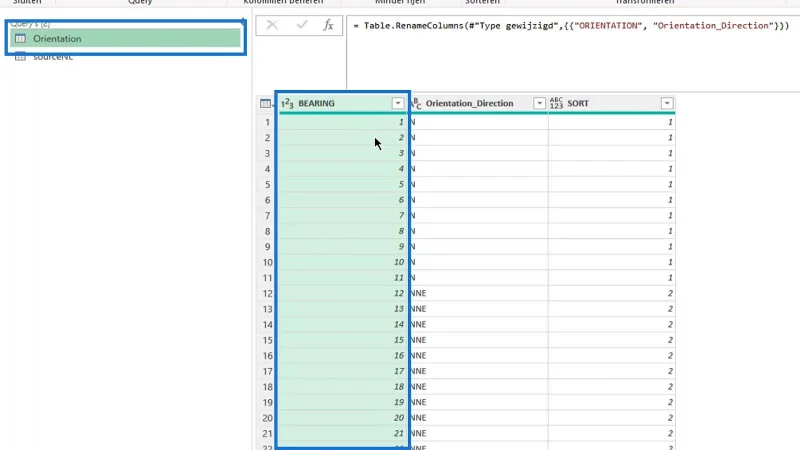Click NNE cell in row 18
This screenshot has height=450, width=800.
click(478, 387)
